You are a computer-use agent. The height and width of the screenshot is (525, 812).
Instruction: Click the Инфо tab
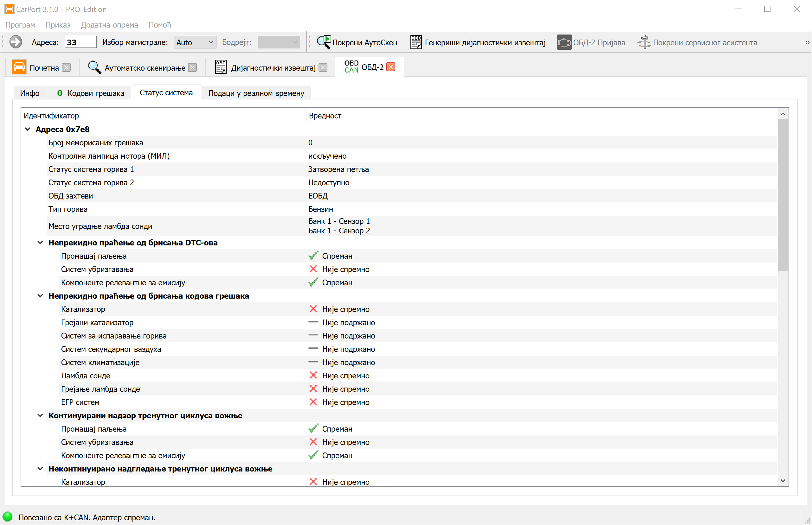point(30,93)
